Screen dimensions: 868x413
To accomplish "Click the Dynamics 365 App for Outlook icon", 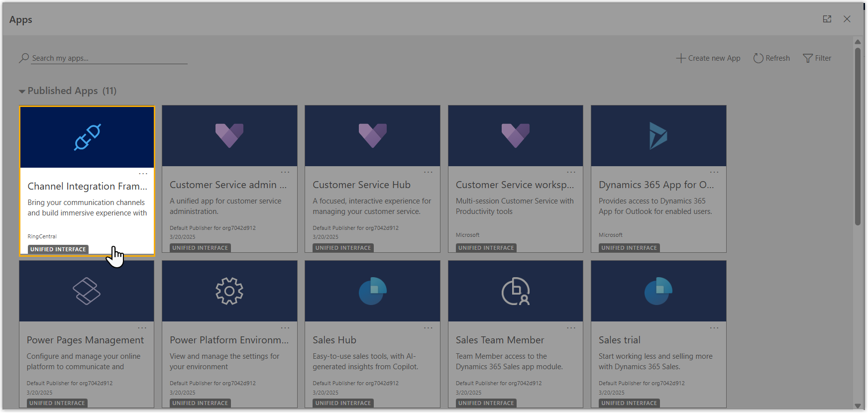I will coord(658,135).
